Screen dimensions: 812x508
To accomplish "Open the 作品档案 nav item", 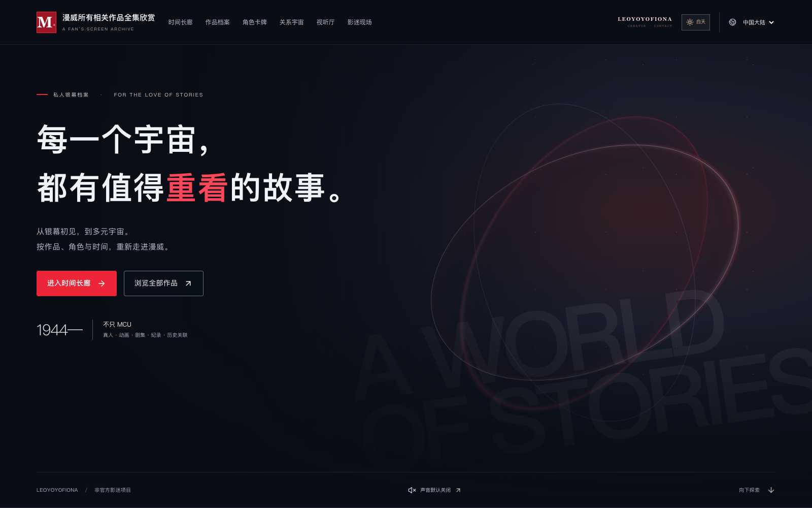I will tap(218, 22).
